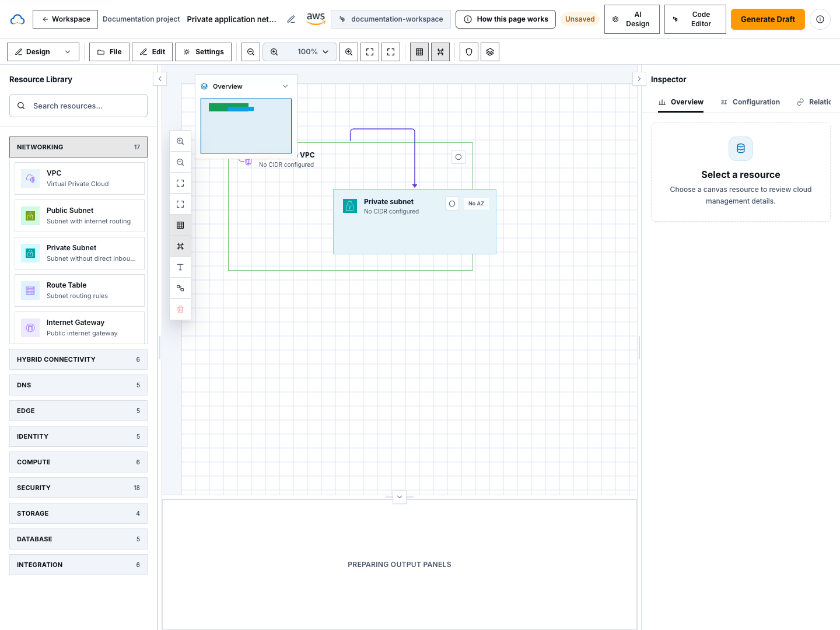
Task: Collapse the NETWORKING category
Action: 78,147
